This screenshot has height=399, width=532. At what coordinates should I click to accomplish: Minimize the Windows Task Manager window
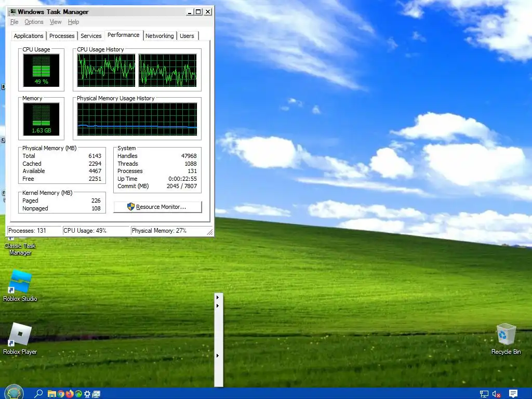click(x=190, y=12)
